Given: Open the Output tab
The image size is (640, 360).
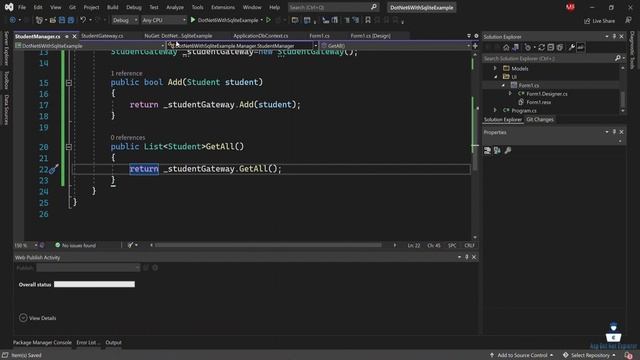Looking at the screenshot, I should coord(113,342).
